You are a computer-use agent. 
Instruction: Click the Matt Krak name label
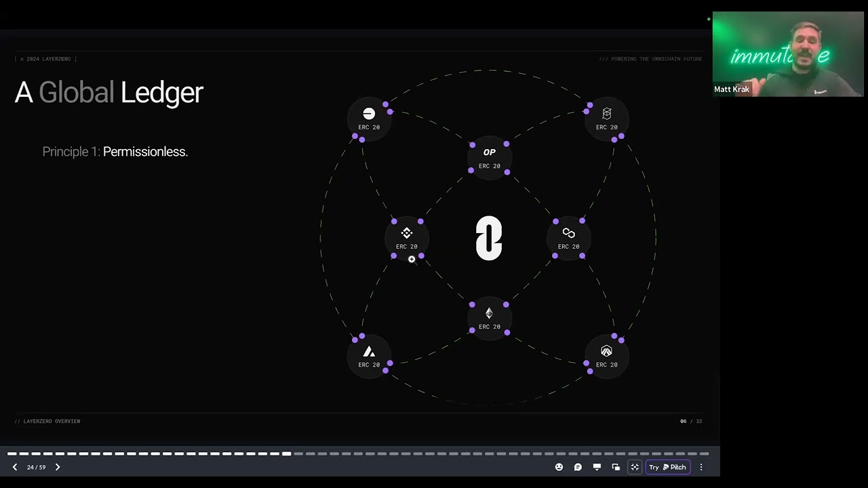732,89
